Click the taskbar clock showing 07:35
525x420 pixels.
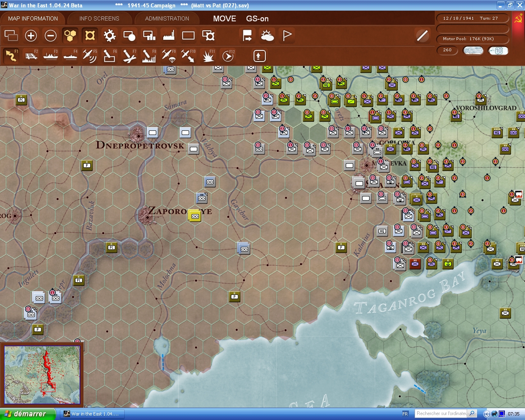[514, 414]
